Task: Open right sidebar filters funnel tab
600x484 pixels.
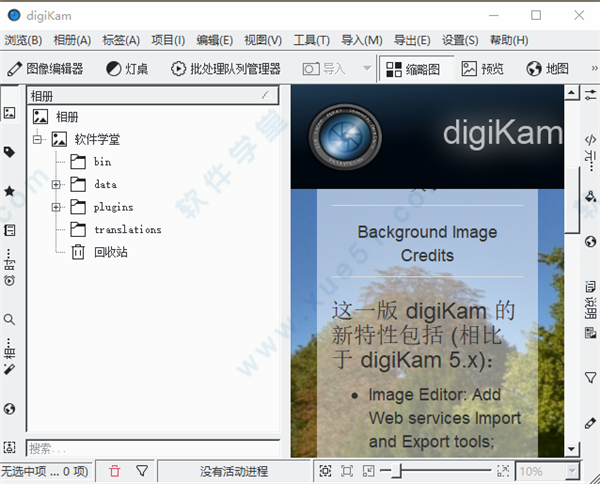Action: point(590,377)
